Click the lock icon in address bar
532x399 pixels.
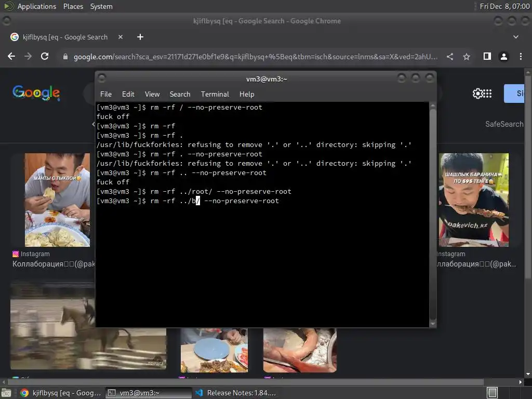coord(65,57)
